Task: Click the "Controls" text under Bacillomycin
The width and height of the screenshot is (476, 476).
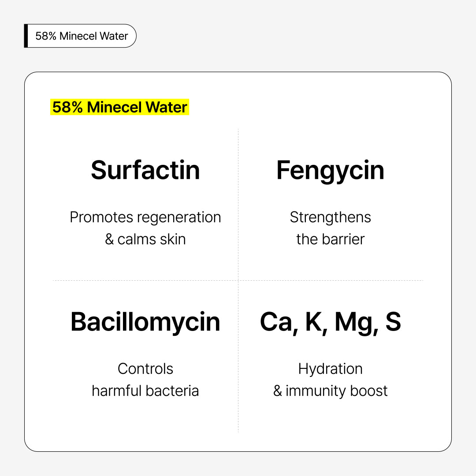Action: tap(145, 369)
